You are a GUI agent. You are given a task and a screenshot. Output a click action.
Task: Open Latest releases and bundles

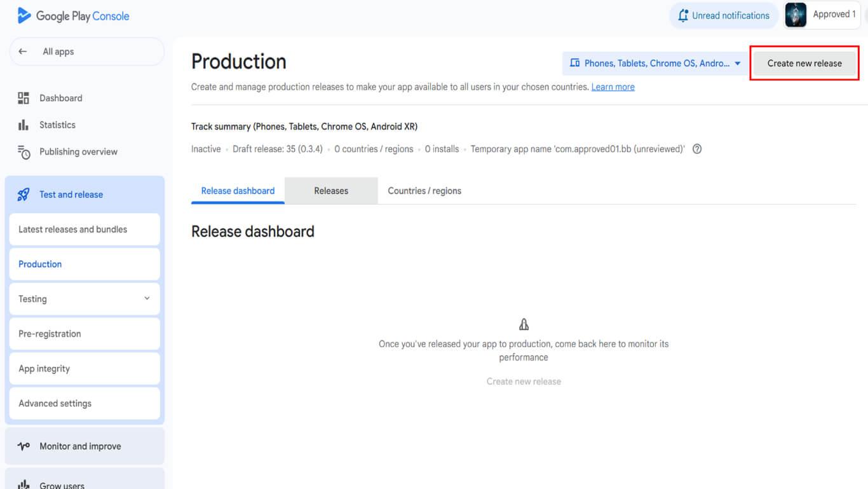[x=72, y=230]
